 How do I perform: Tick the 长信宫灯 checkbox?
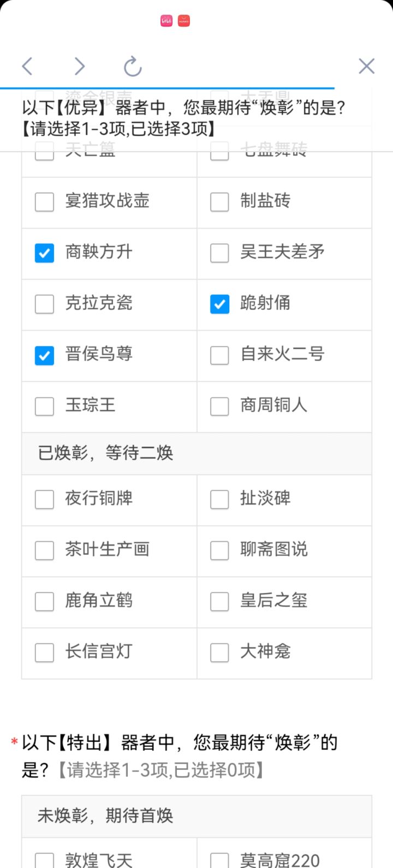(44, 653)
